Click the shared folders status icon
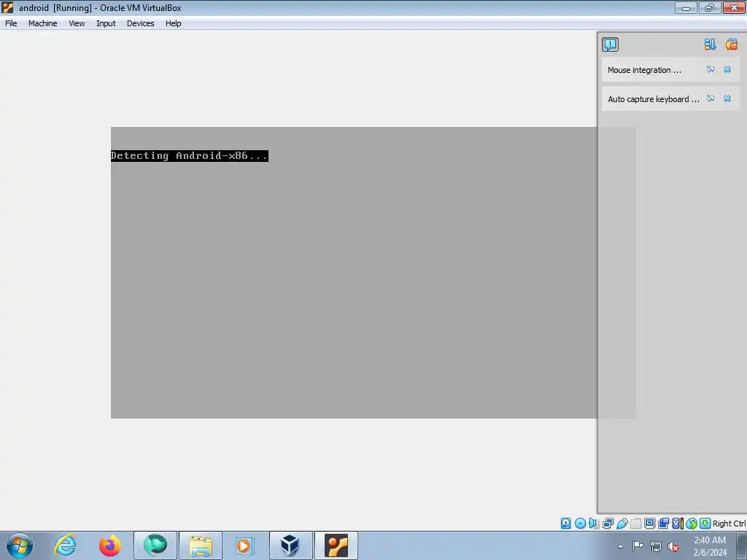This screenshot has height=560, width=747. click(635, 524)
